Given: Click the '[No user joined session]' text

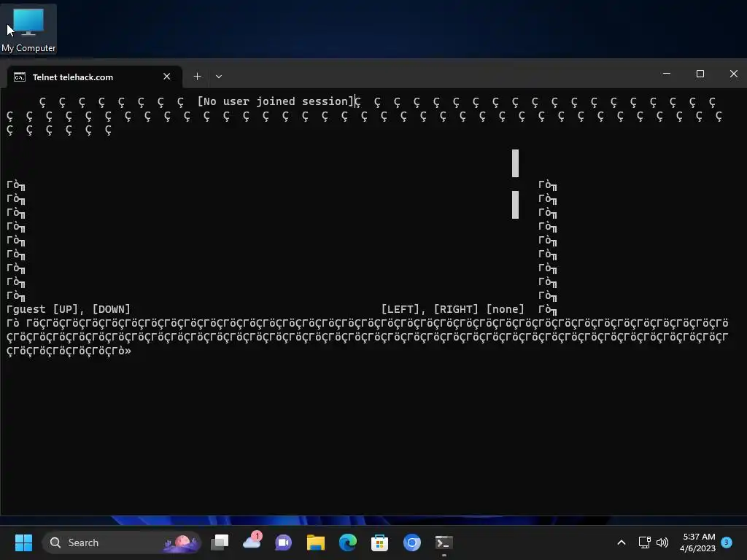Looking at the screenshot, I should pos(276,101).
